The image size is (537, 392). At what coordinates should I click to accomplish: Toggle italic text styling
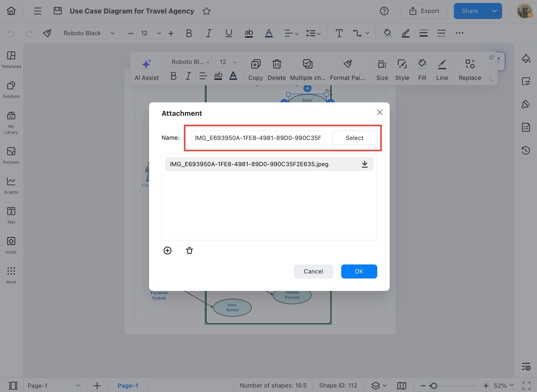[209, 33]
